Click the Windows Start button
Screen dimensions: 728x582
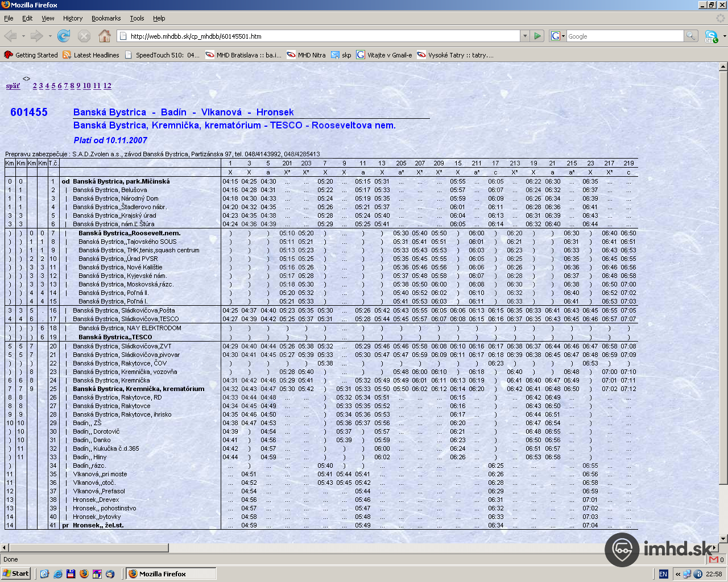16,573
